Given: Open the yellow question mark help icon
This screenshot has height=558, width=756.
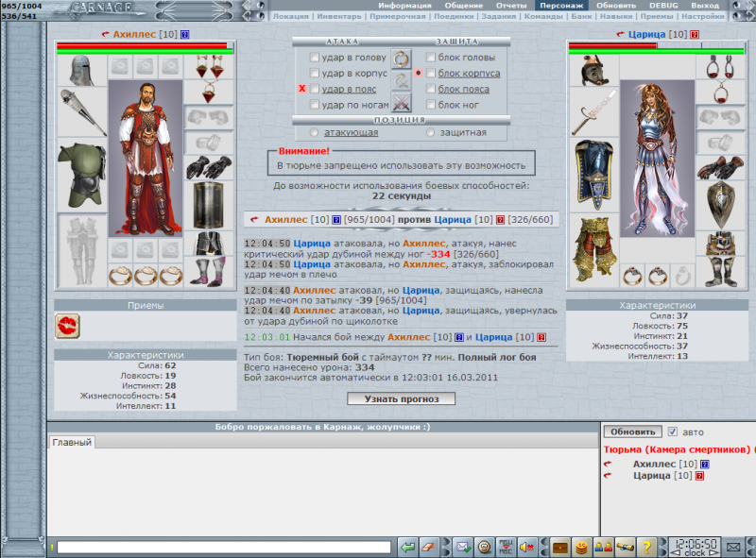Looking at the screenshot, I should [646, 547].
